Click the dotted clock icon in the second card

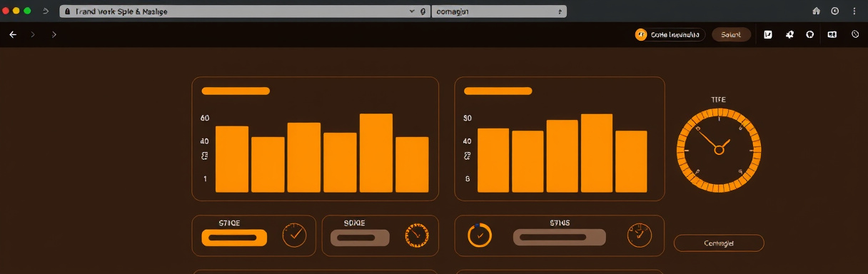[x=417, y=235]
